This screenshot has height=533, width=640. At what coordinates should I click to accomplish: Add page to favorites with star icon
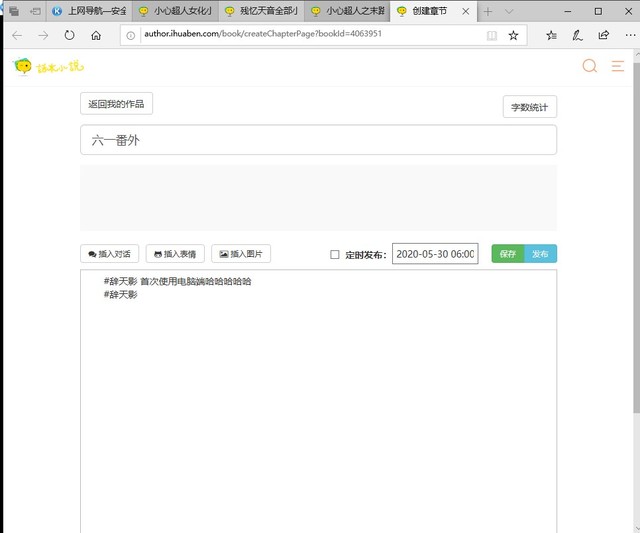click(513, 35)
